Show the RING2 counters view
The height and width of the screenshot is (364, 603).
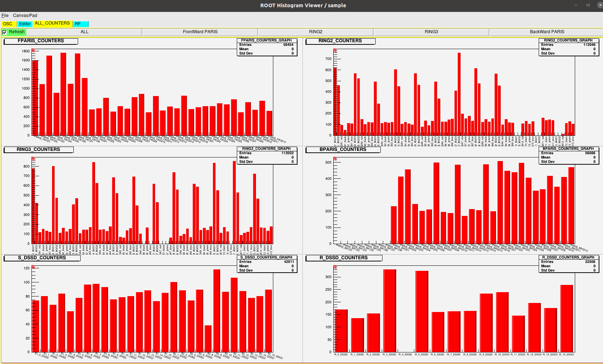316,32
